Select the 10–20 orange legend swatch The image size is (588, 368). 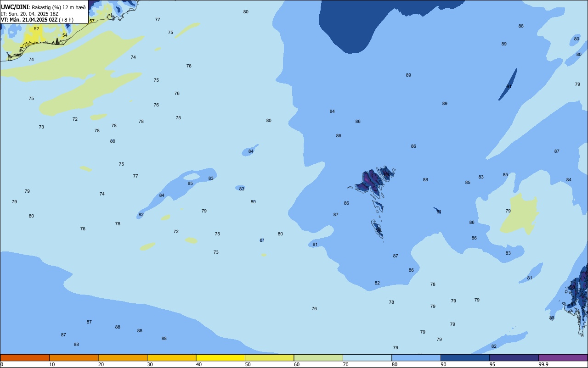coord(73,357)
